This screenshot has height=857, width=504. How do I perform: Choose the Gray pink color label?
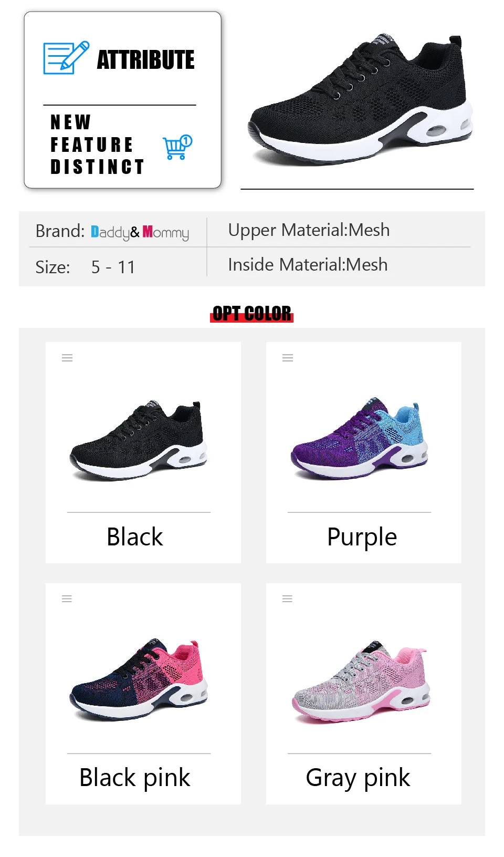tap(358, 779)
